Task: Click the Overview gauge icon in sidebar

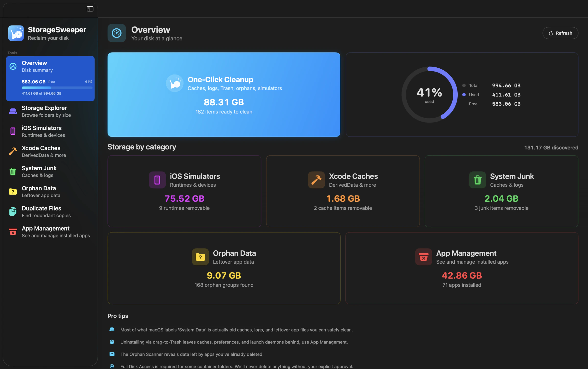Action: click(13, 66)
